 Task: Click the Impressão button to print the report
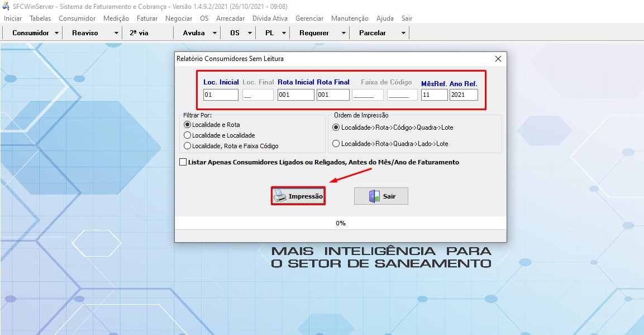[x=298, y=195]
